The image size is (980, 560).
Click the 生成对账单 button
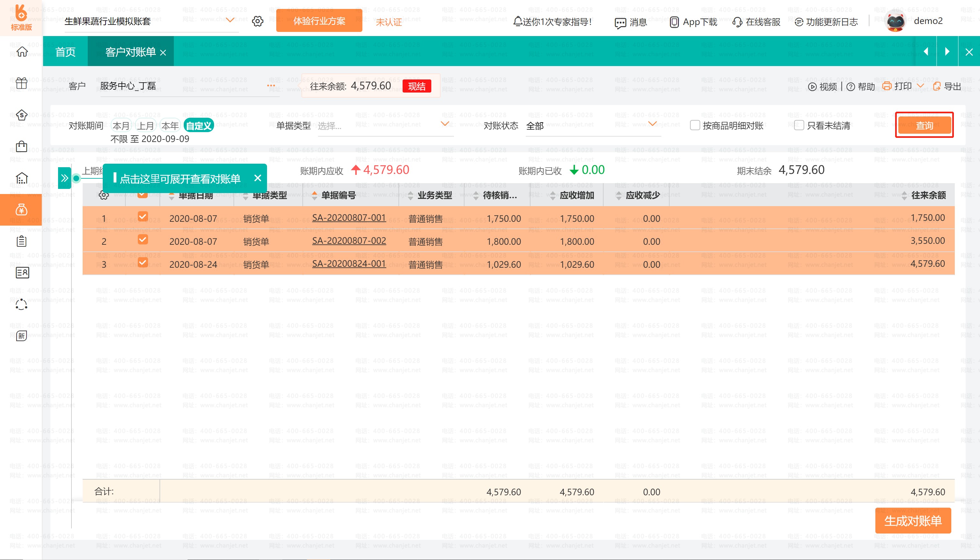coord(913,521)
